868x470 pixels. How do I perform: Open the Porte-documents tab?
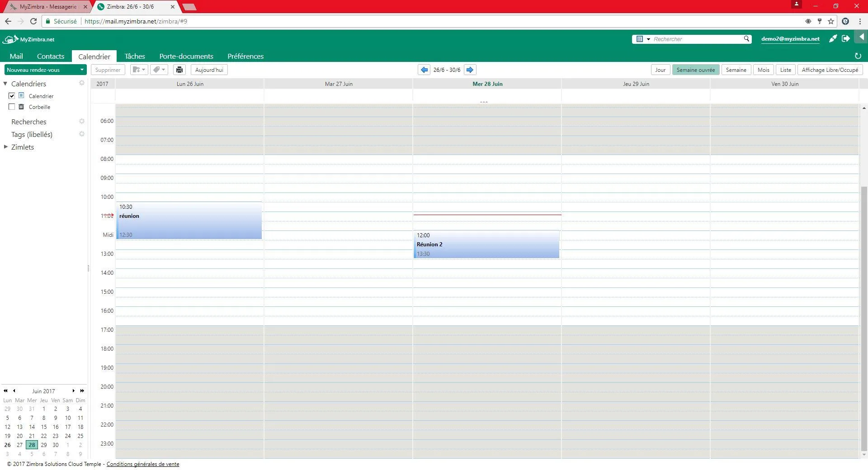tap(186, 56)
